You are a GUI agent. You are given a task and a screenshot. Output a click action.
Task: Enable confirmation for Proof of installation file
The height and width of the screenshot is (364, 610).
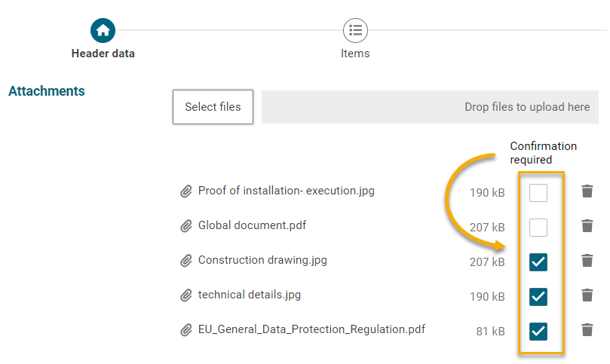coord(538,193)
